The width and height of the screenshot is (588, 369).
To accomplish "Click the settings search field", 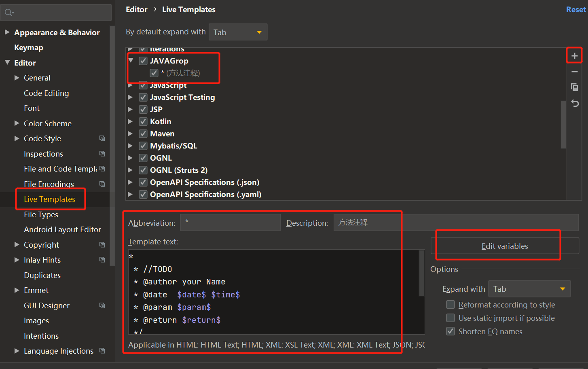I will coord(56,13).
